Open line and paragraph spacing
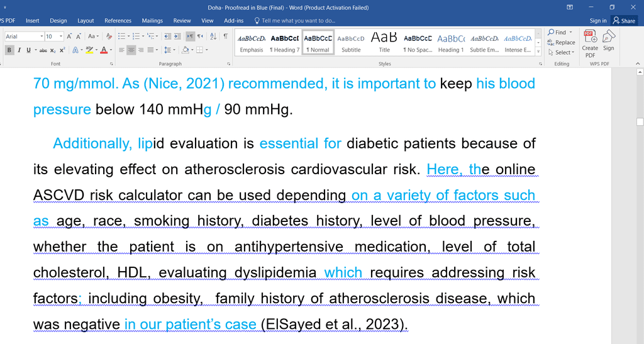This screenshot has height=344, width=644. (167, 50)
